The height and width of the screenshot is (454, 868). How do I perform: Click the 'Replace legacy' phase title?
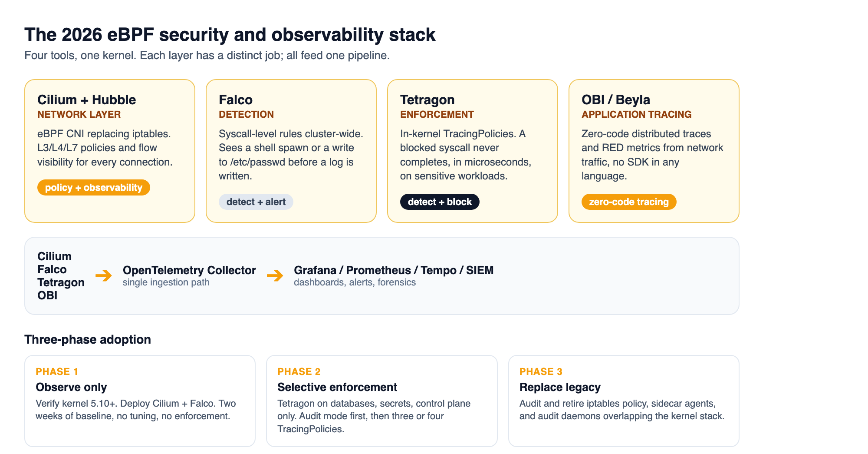[560, 387]
